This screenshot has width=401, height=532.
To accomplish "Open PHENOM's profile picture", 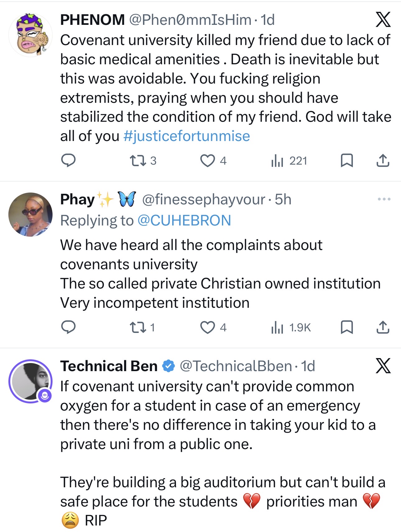I will point(30,35).
